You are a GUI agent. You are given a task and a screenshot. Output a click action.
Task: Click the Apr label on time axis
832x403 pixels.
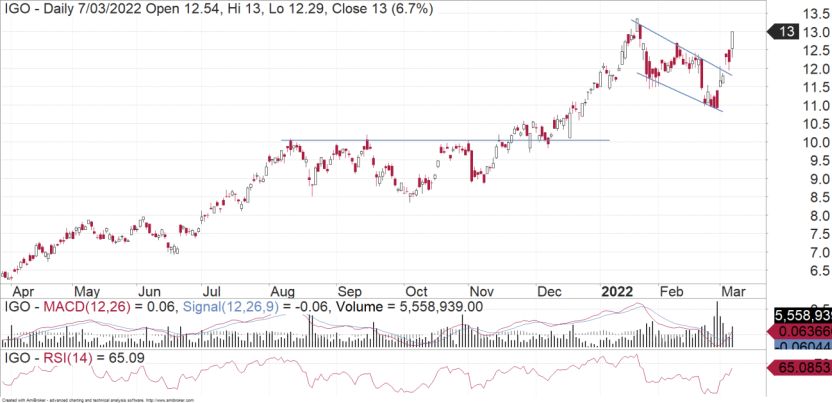[x=22, y=292]
